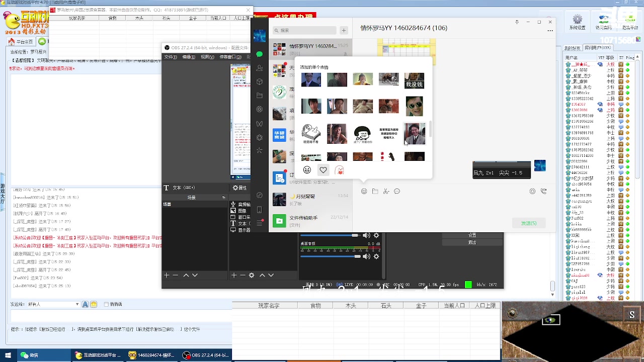Select the sticker with caption '我没钱'
This screenshot has height=362, width=644.
point(415,80)
